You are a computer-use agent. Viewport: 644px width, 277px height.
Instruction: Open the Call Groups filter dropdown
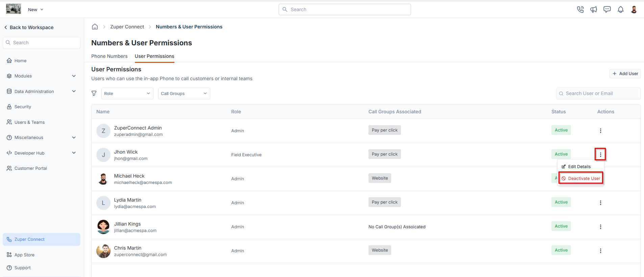click(x=184, y=94)
